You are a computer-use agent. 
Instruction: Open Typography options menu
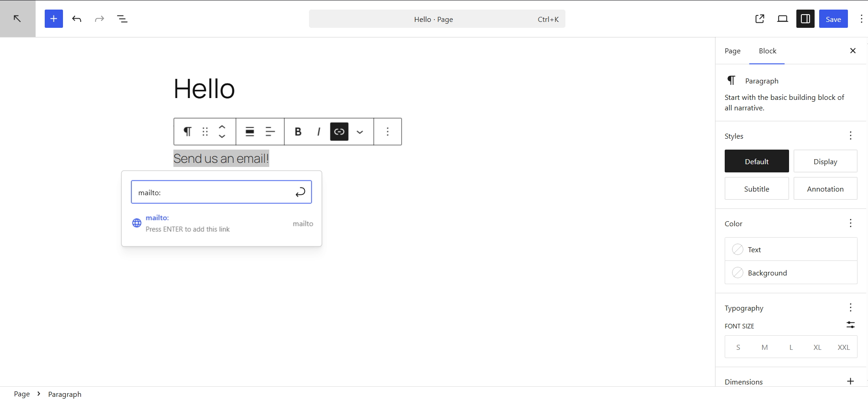pyautogui.click(x=851, y=307)
